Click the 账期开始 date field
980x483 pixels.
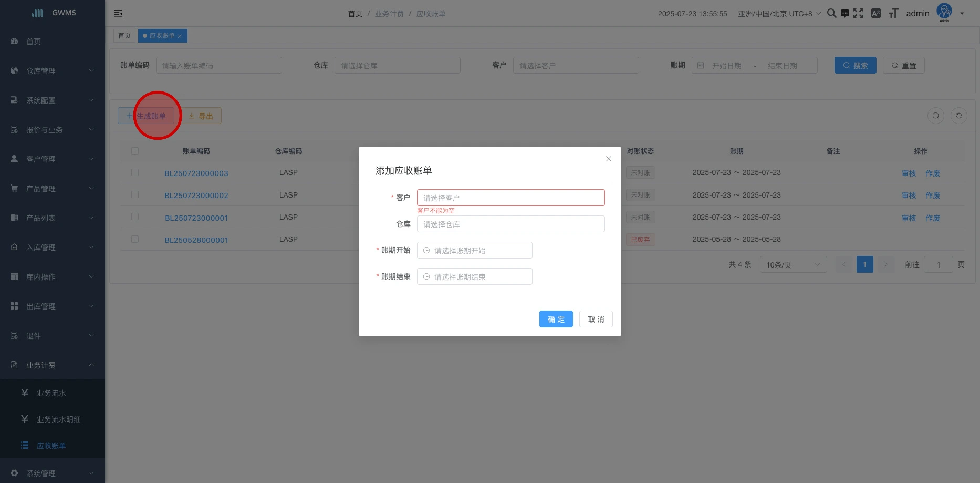475,250
